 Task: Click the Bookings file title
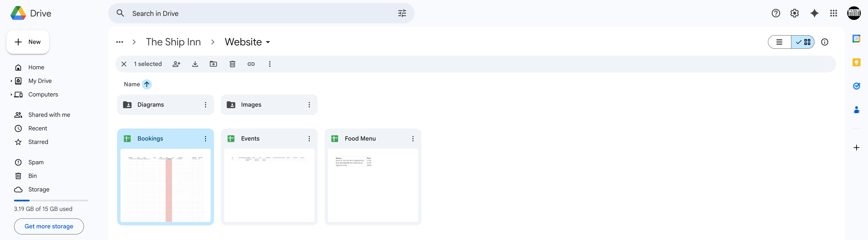[x=150, y=139]
